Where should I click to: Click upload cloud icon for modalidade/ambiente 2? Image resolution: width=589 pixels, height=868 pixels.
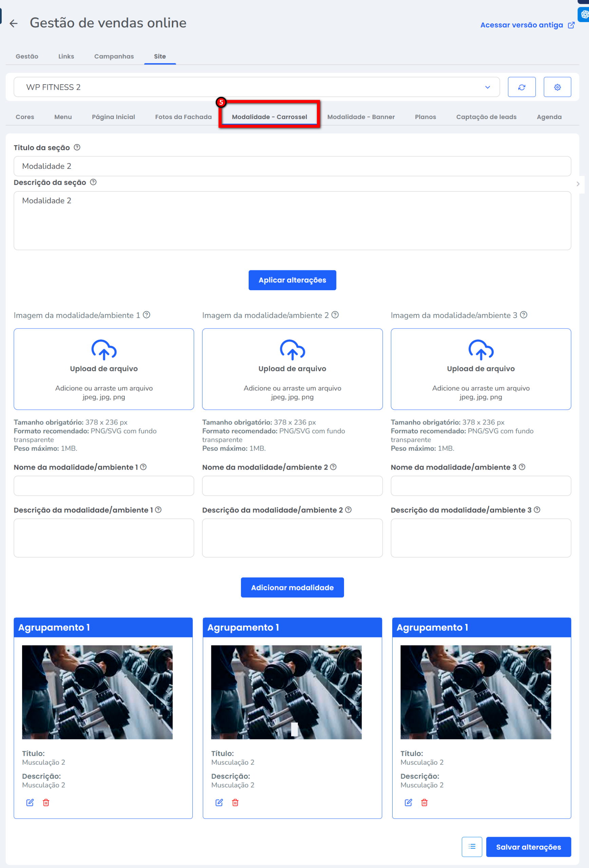tap(292, 350)
